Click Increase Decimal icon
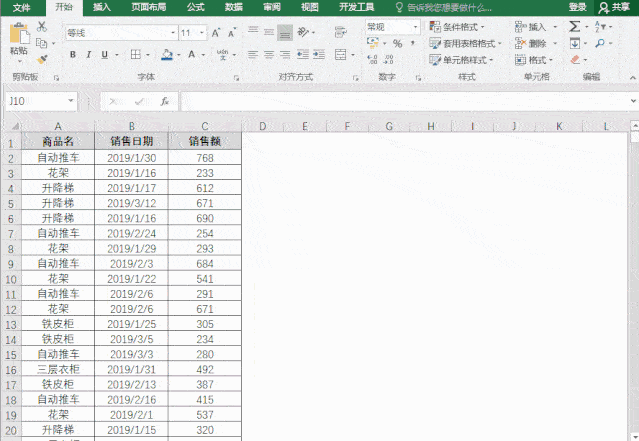The width and height of the screenshot is (639, 441). (x=372, y=60)
